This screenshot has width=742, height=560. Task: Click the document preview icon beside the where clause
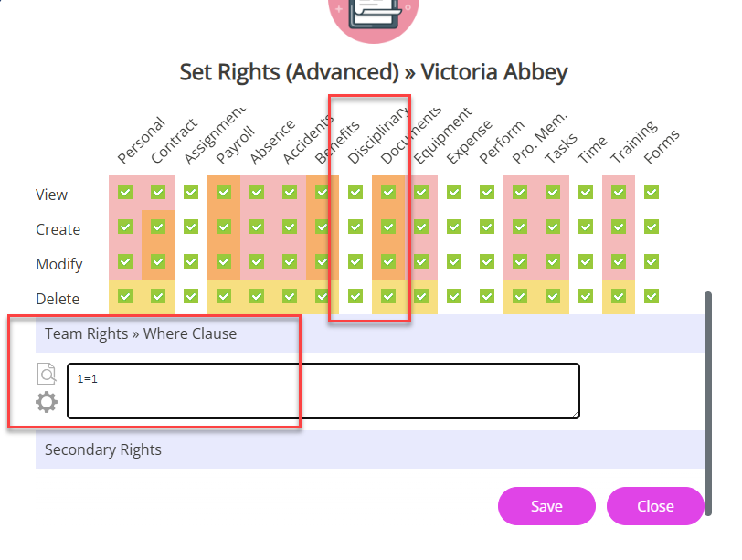click(x=46, y=373)
